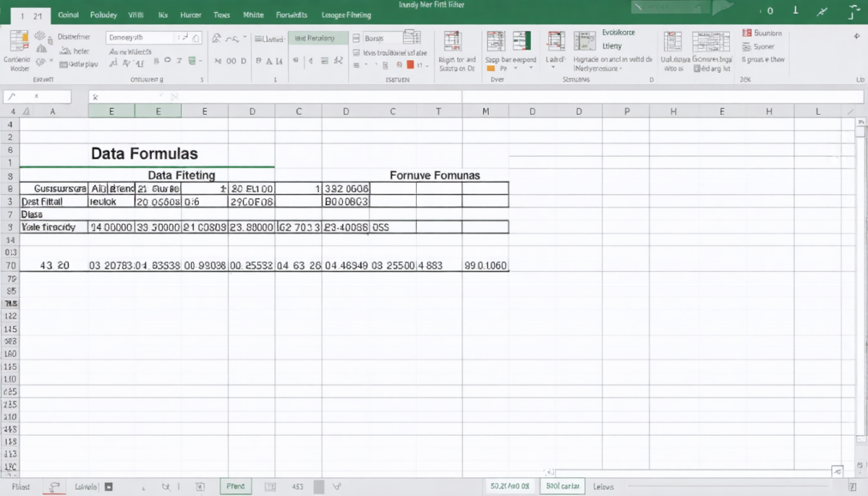Click the red-underlined status bar icon
Viewport: 868px width, 496px height.
tap(54, 487)
